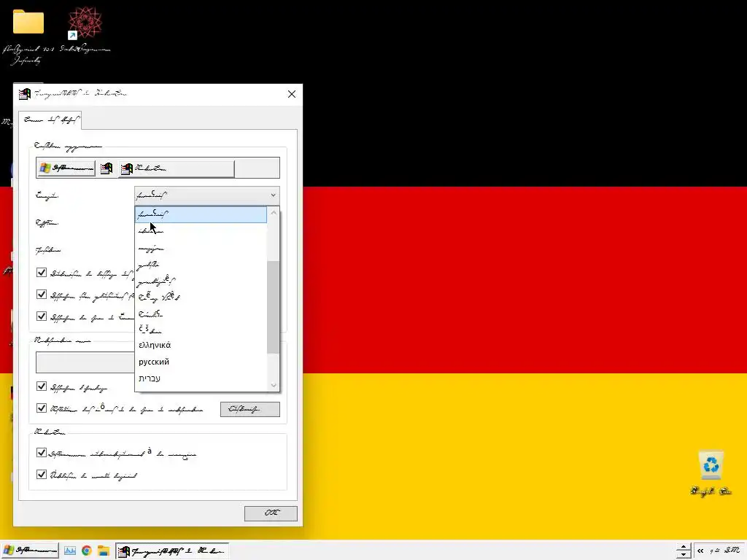Click the RetroBar task button in the preview
This screenshot has width=747, height=560.
[177, 168]
